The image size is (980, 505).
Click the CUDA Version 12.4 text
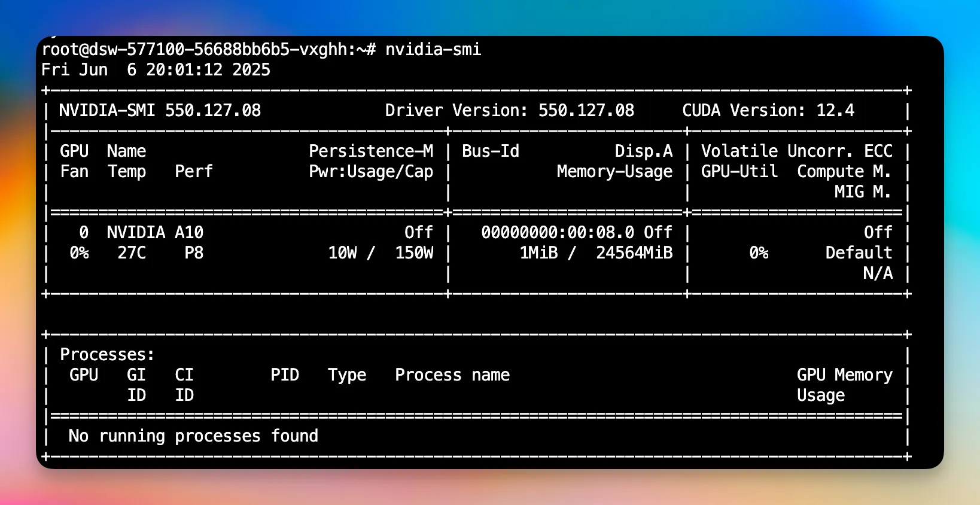point(768,111)
